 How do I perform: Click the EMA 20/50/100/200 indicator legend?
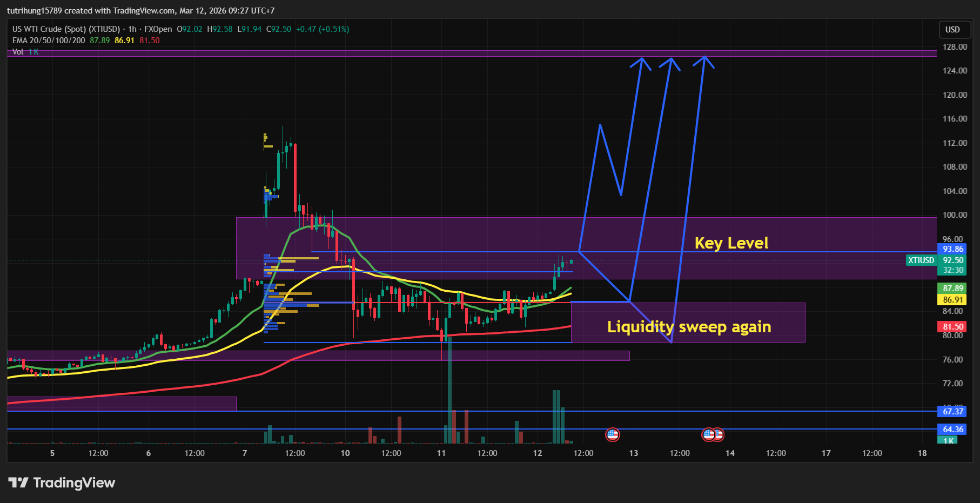(49, 41)
